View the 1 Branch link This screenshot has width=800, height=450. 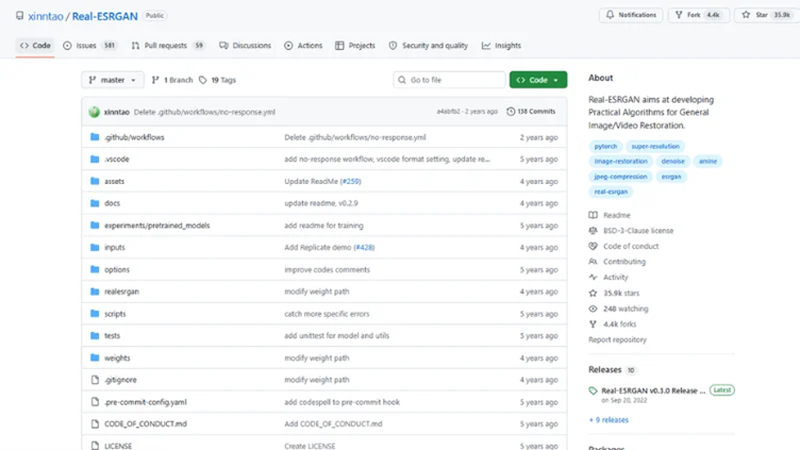(172, 80)
